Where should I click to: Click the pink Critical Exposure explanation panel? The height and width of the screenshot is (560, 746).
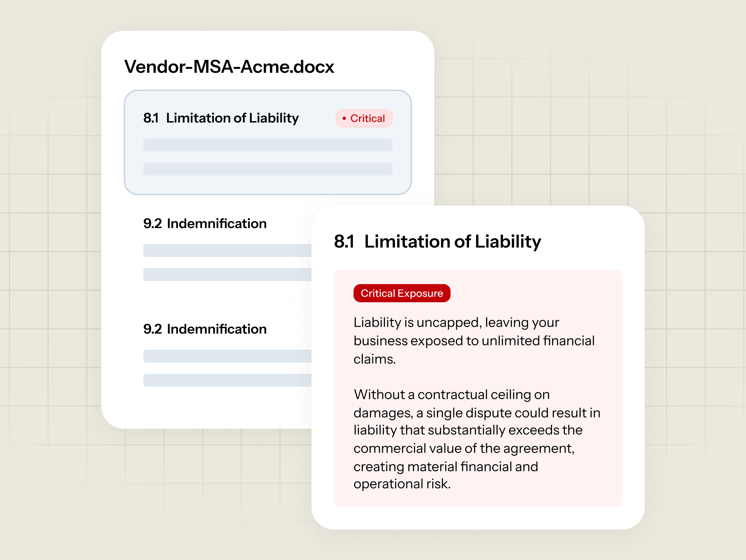coord(478,389)
